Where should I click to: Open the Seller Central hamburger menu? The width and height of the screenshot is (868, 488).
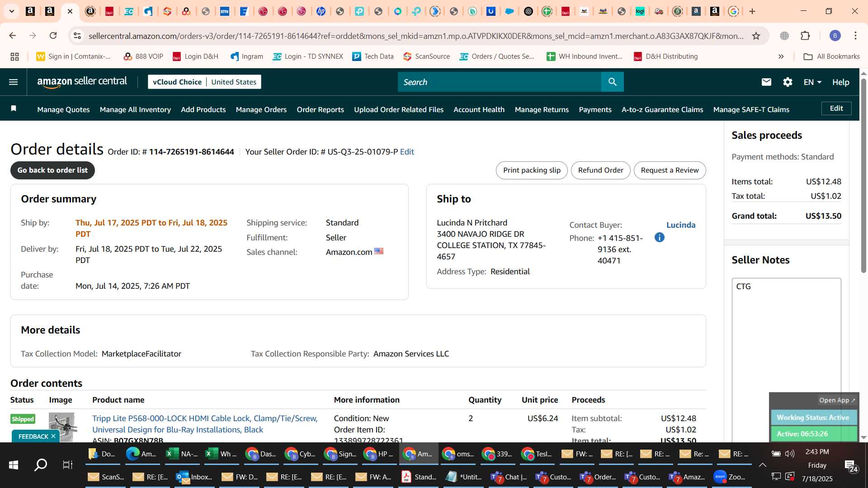point(14,82)
